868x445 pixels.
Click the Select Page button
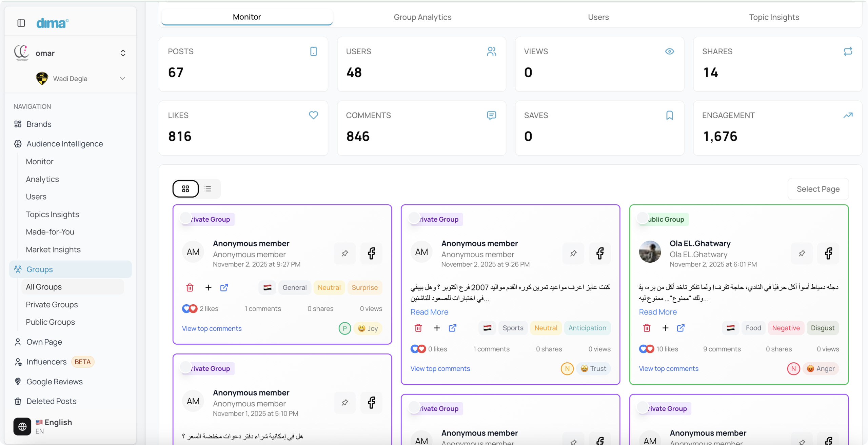818,189
